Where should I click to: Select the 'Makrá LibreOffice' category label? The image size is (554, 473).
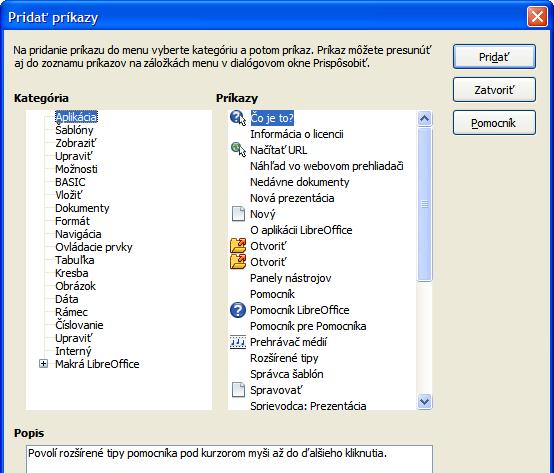(98, 364)
